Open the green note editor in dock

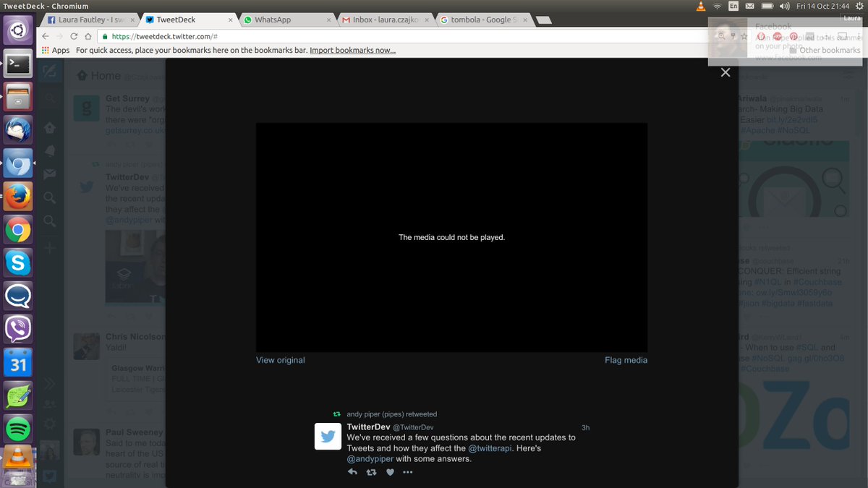17,396
